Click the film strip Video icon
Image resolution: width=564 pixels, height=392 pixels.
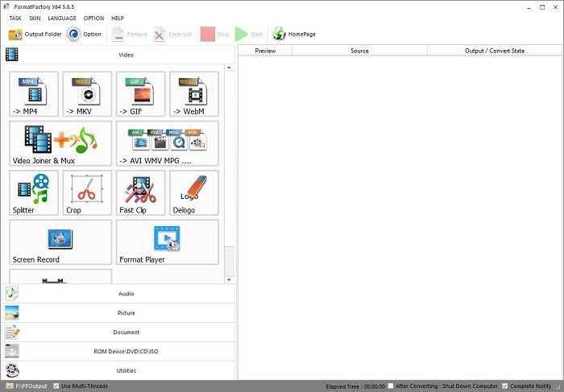click(x=12, y=55)
